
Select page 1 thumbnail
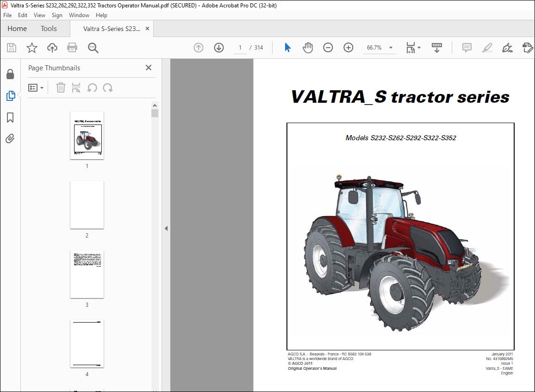(x=87, y=136)
